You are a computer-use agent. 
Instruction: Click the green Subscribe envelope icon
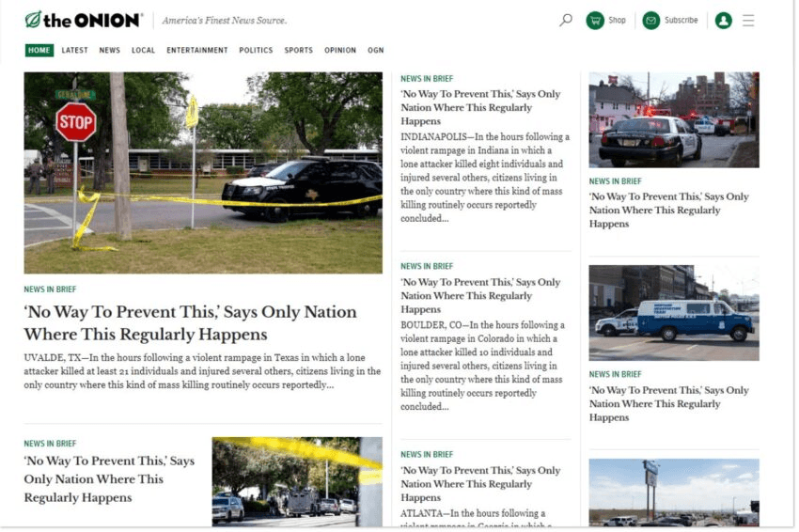[x=651, y=21]
